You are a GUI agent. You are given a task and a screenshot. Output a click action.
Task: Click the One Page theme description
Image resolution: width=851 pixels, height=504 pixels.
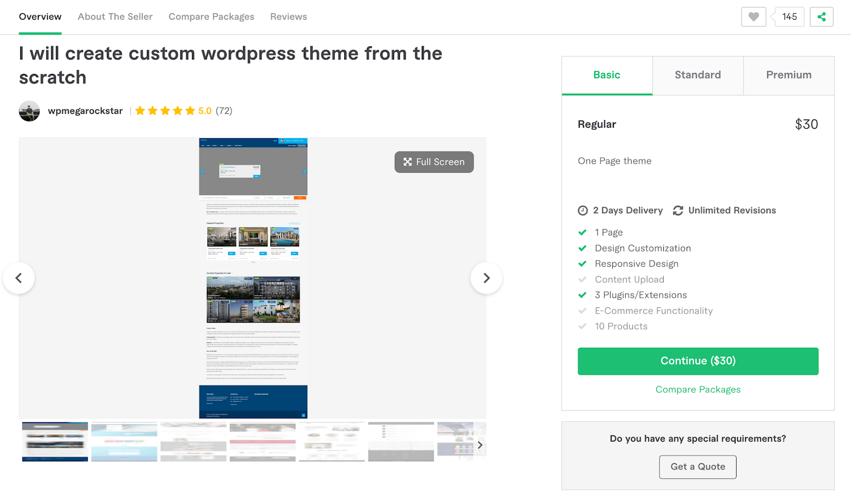click(614, 161)
